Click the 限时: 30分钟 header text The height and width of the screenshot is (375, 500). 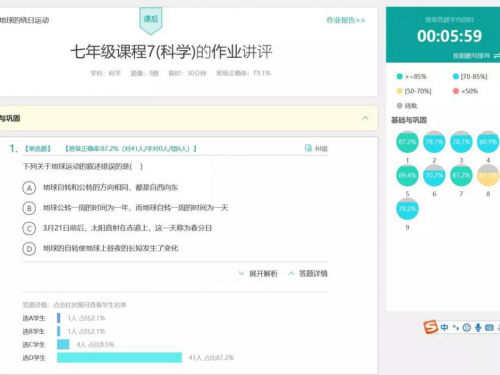pyautogui.click(x=187, y=73)
